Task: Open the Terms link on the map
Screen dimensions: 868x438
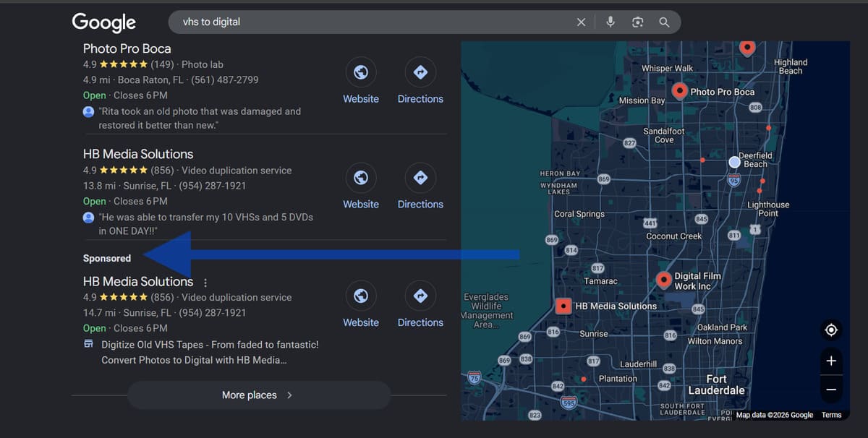Action: (x=830, y=415)
